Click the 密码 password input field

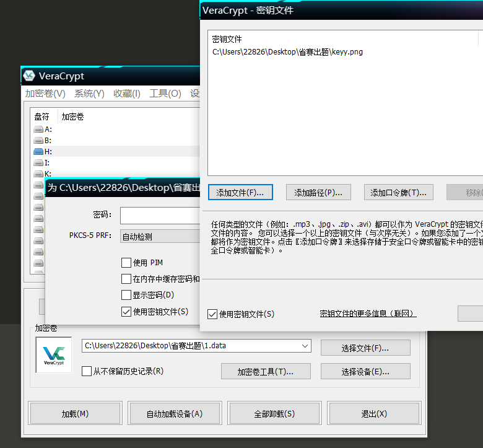tap(160, 215)
